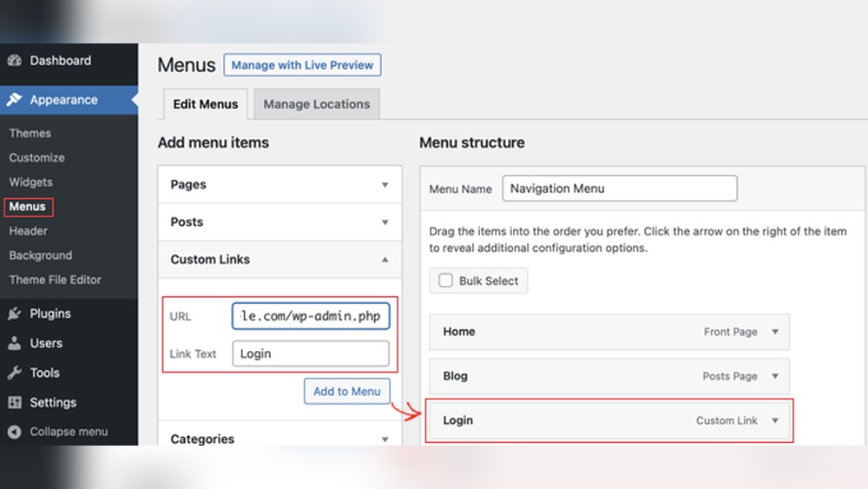Click the Tools wrench icon
The image size is (868, 489).
(15, 373)
